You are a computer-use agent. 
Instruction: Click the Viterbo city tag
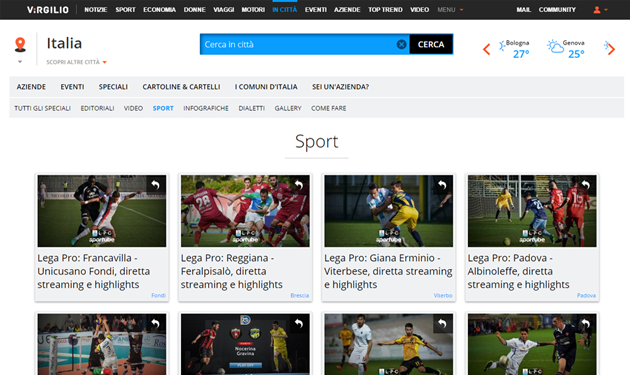(443, 295)
